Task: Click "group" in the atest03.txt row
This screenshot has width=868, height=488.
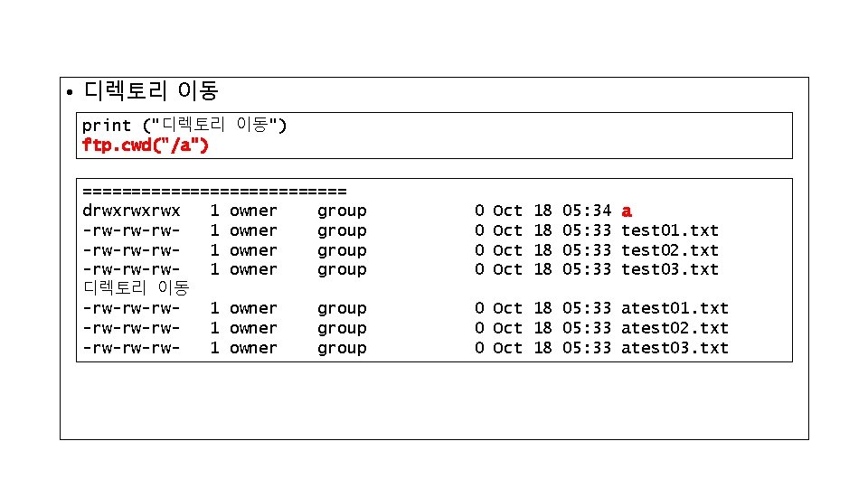Action: tap(342, 348)
